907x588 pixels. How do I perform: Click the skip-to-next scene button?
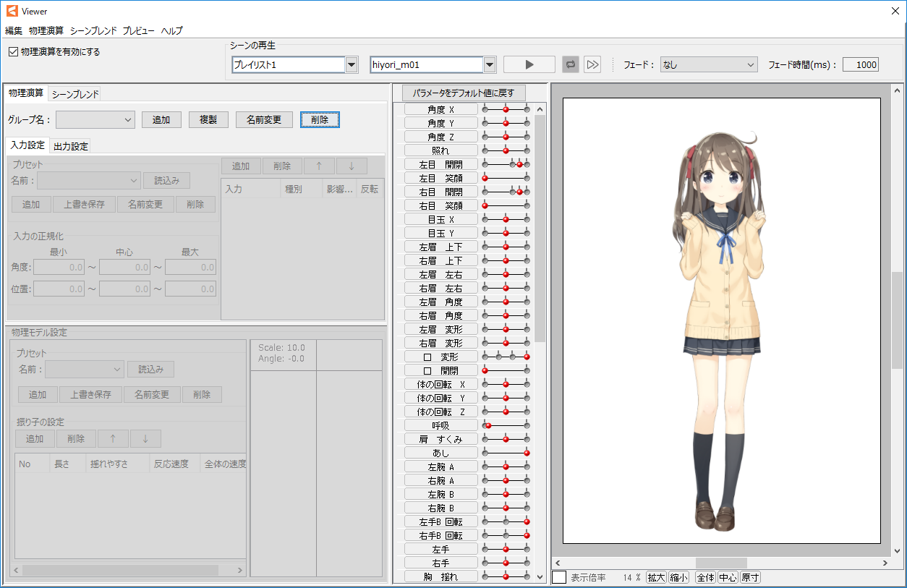click(x=593, y=64)
